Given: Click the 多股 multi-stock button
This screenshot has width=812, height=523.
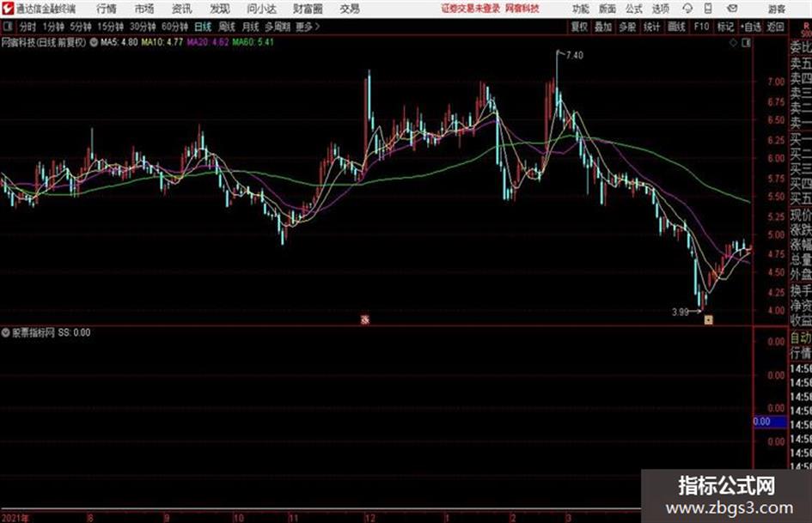Looking at the screenshot, I should [x=627, y=27].
